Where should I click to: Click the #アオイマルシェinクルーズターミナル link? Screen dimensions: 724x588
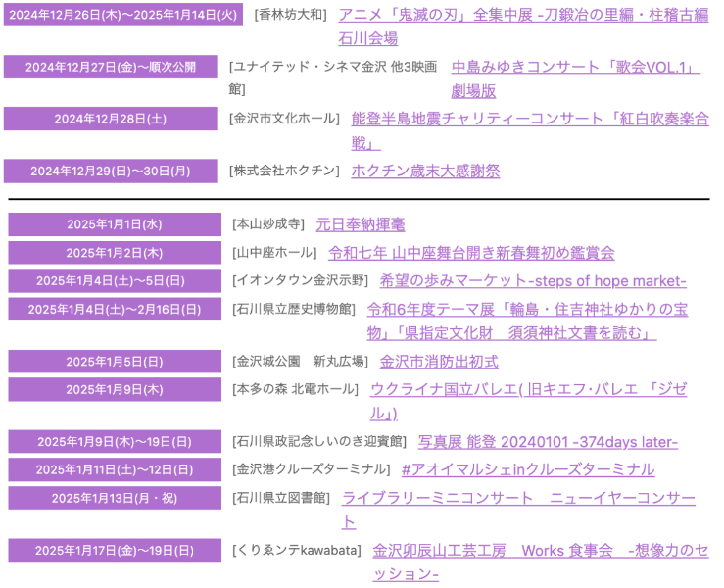(527, 469)
